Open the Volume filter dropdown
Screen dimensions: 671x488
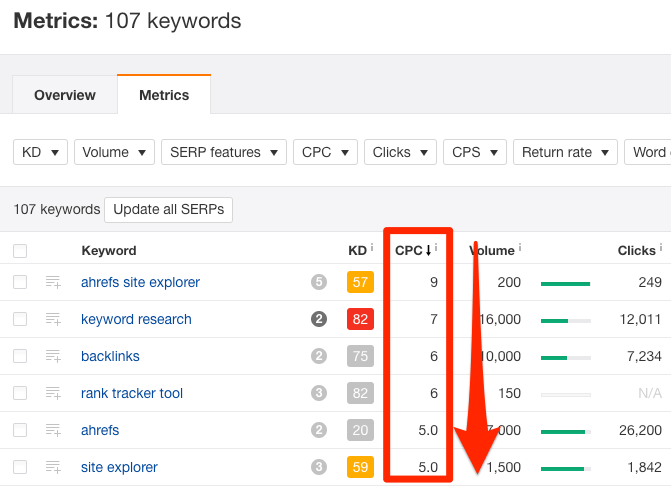[x=114, y=152]
